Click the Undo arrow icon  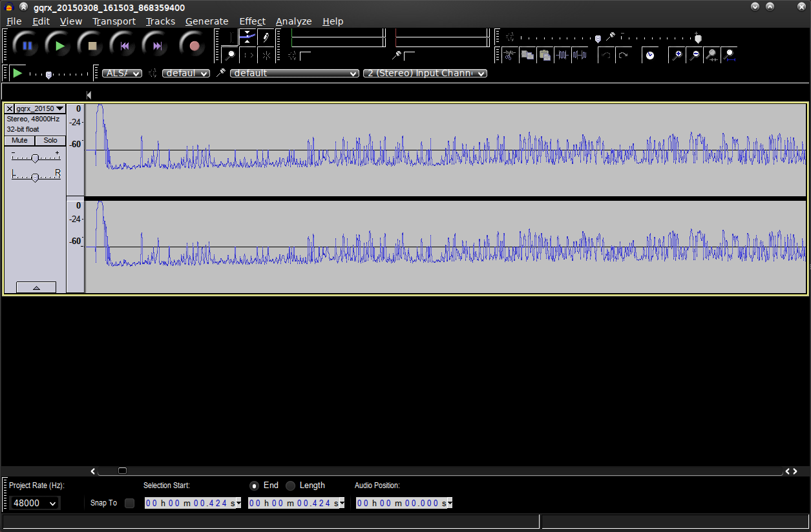click(x=606, y=55)
